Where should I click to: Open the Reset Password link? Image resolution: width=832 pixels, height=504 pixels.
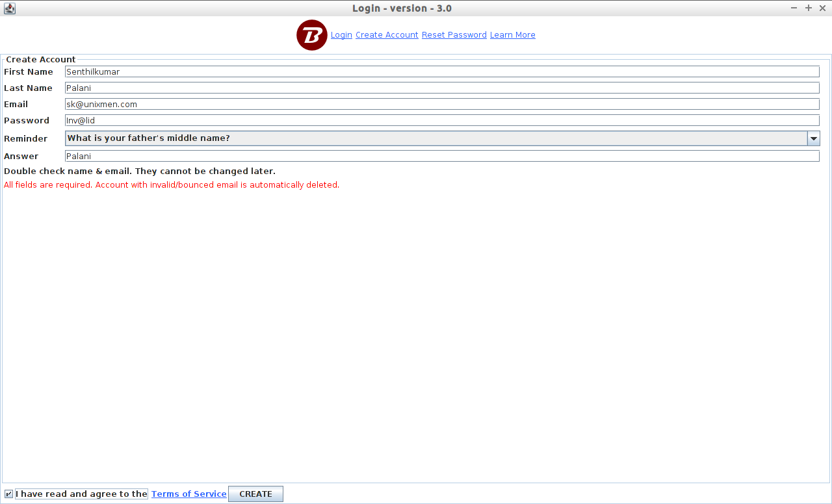click(454, 35)
